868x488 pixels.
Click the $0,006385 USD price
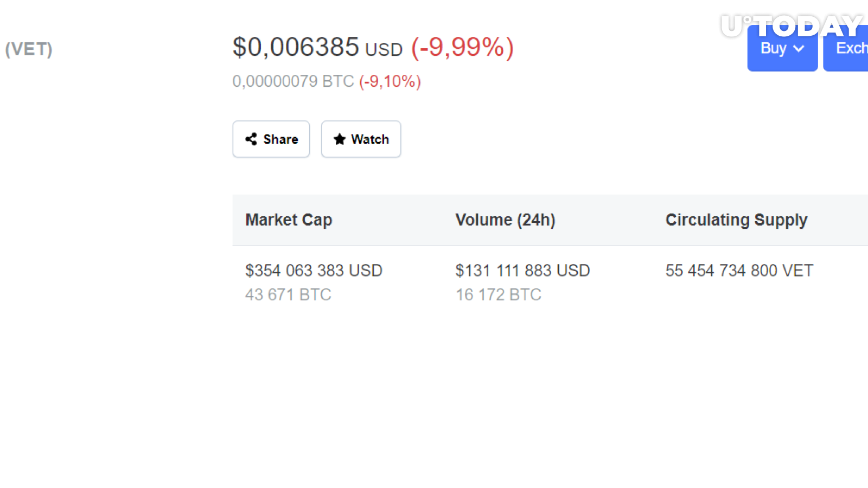[317, 47]
